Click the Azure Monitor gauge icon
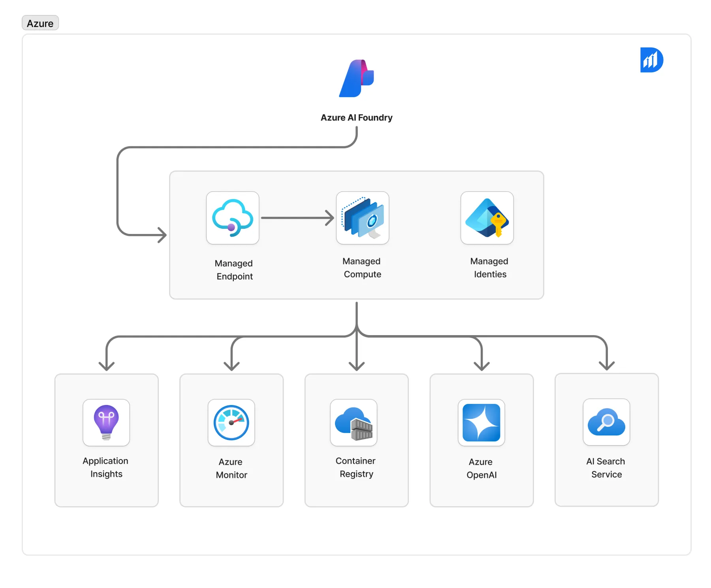This screenshot has width=711, height=588. [231, 422]
